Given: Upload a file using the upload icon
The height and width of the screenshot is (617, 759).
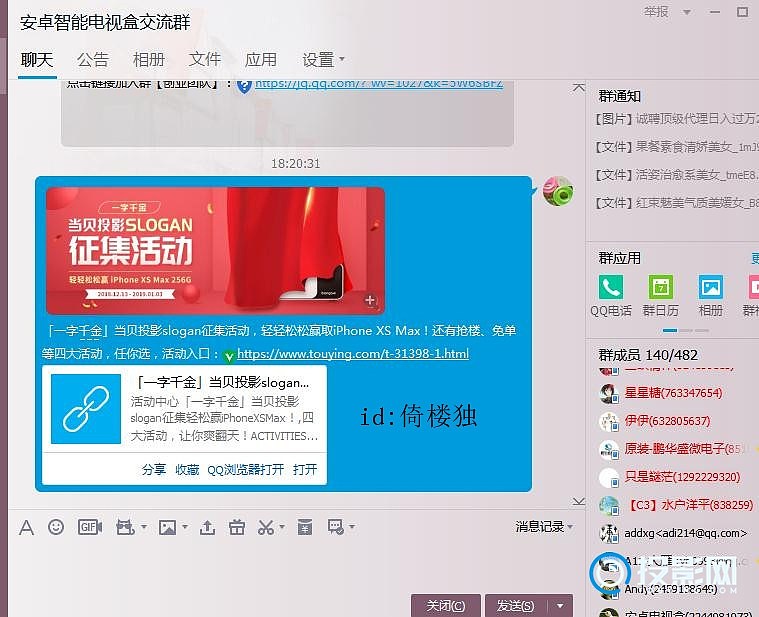Looking at the screenshot, I should coord(207,527).
